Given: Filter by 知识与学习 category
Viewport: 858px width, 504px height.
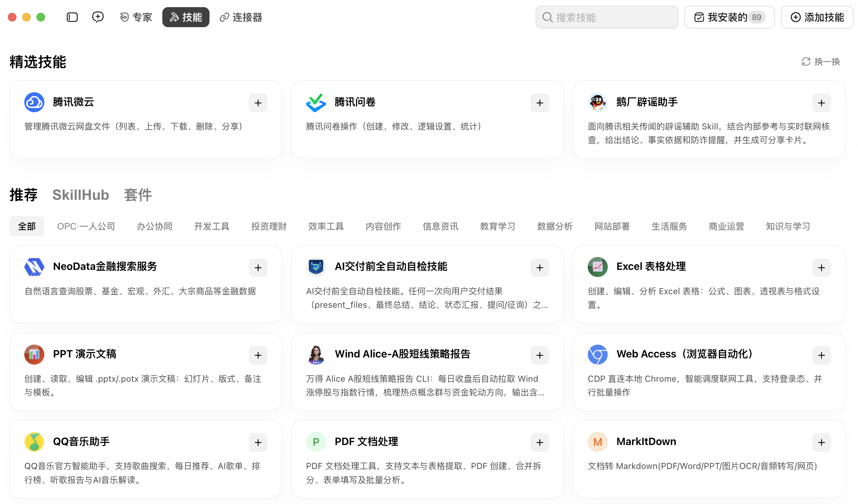Looking at the screenshot, I should coord(788,226).
